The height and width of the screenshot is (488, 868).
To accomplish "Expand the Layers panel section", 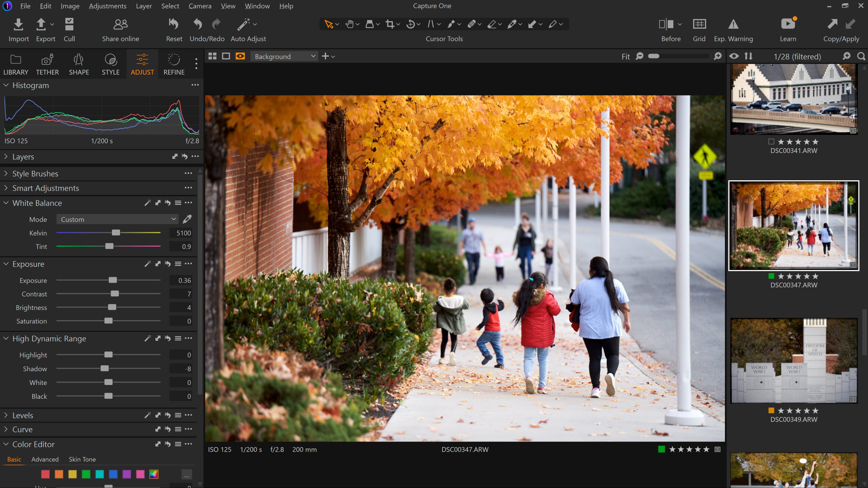I will (x=5, y=157).
